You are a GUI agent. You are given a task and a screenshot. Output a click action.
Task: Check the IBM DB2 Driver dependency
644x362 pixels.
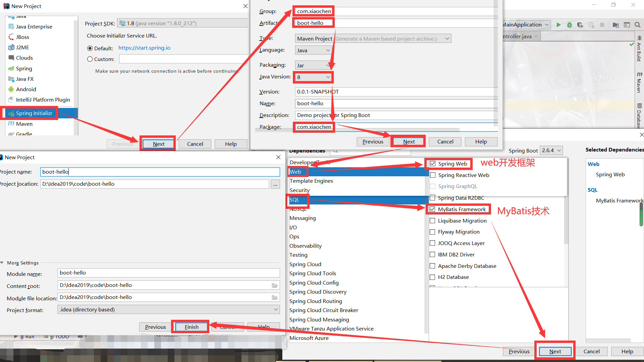coord(432,254)
